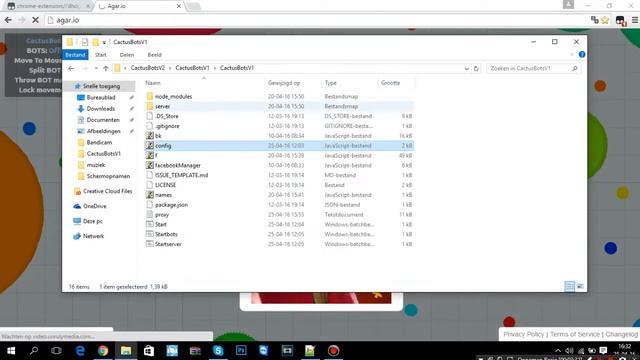Image resolution: width=640 pixels, height=360 pixels.
Task: Open Creative Cloud Files
Action: tap(107, 191)
